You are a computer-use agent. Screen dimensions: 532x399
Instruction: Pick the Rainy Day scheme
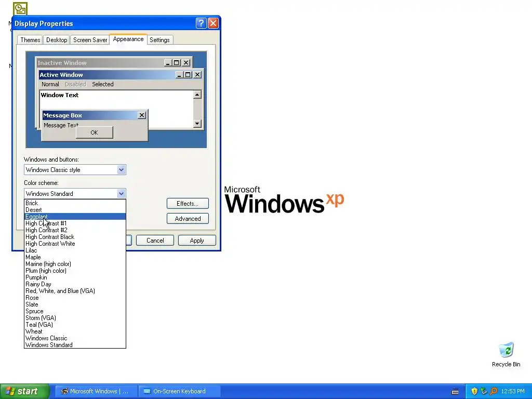click(x=75, y=284)
